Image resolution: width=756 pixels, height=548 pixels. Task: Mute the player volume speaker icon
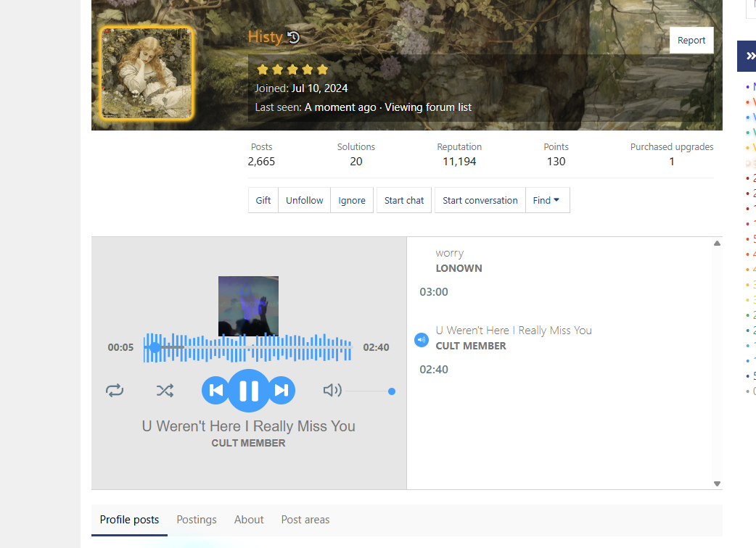[332, 391]
